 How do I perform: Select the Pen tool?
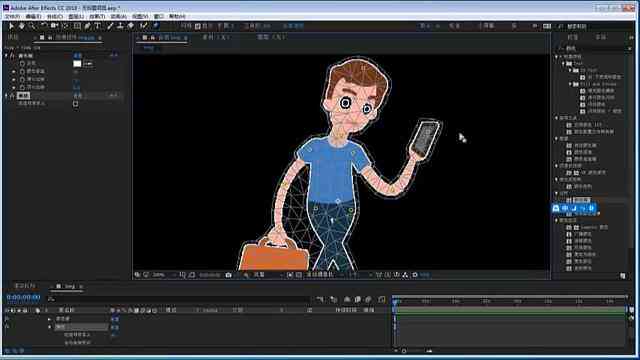tap(87, 26)
